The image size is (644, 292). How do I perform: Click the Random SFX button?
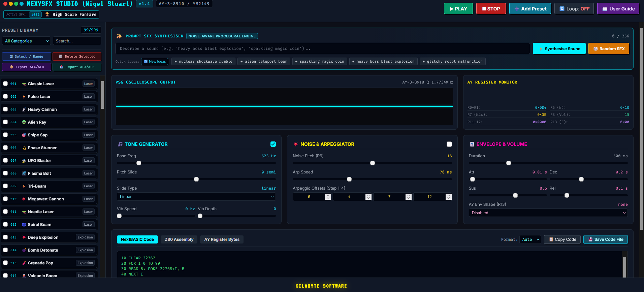(x=609, y=48)
